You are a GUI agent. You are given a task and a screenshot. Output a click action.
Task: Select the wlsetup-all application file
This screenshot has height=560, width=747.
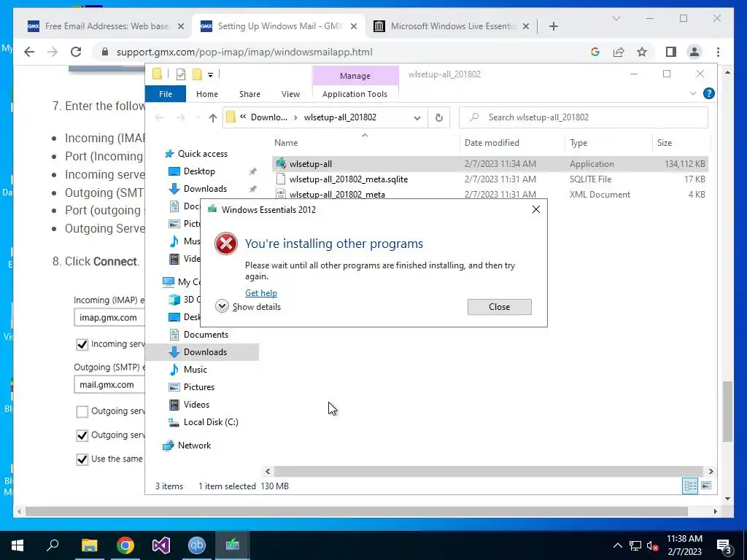click(x=489, y=164)
